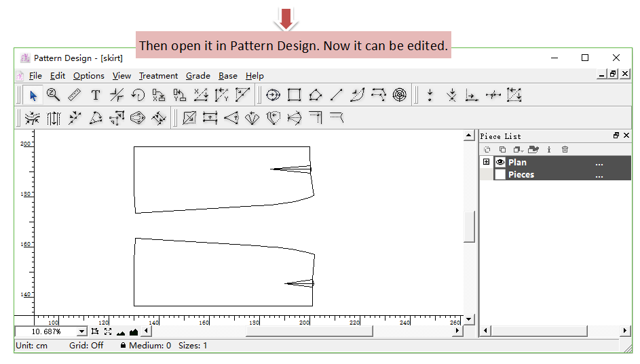The width and height of the screenshot is (640, 364).
Task: Click the spiral circle tool icon
Action: tap(400, 95)
